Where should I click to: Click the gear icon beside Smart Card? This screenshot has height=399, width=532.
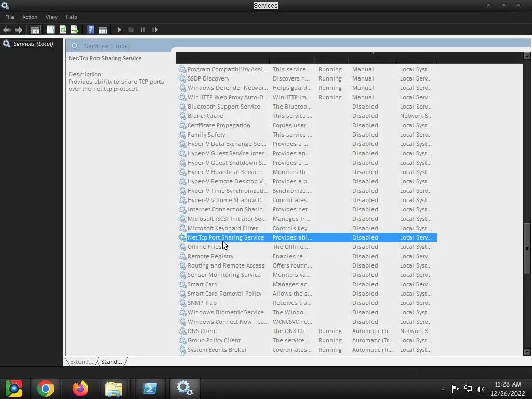click(182, 284)
